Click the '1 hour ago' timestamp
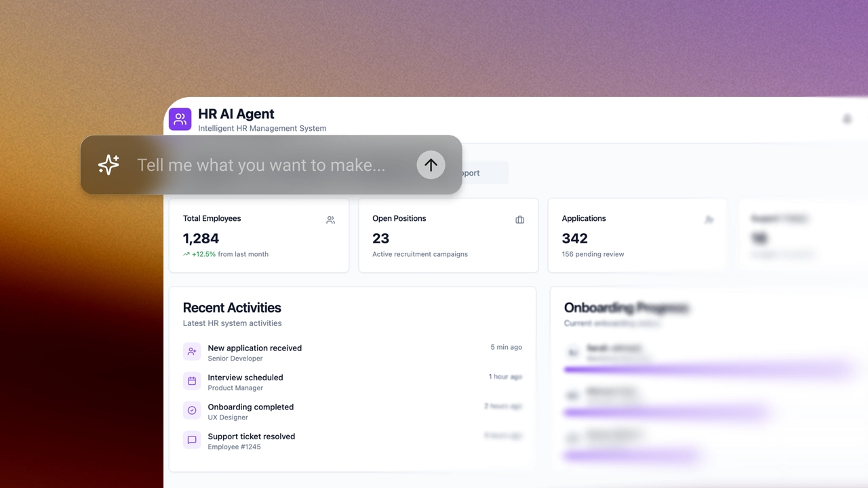This screenshot has height=488, width=868. pyautogui.click(x=506, y=376)
